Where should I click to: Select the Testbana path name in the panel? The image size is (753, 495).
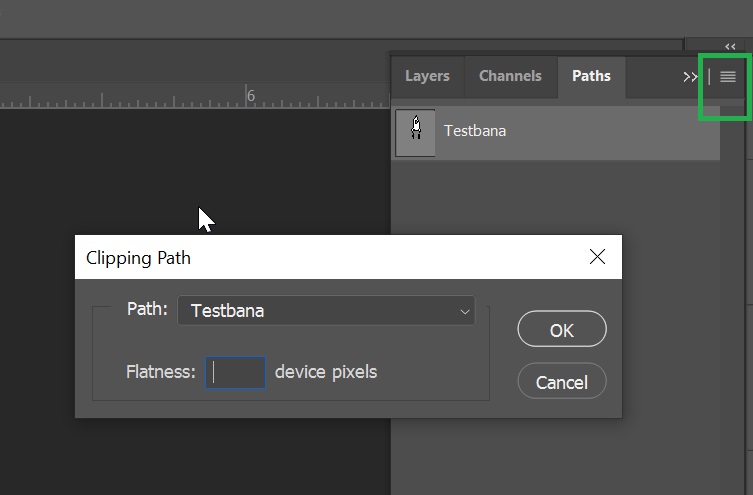click(475, 131)
